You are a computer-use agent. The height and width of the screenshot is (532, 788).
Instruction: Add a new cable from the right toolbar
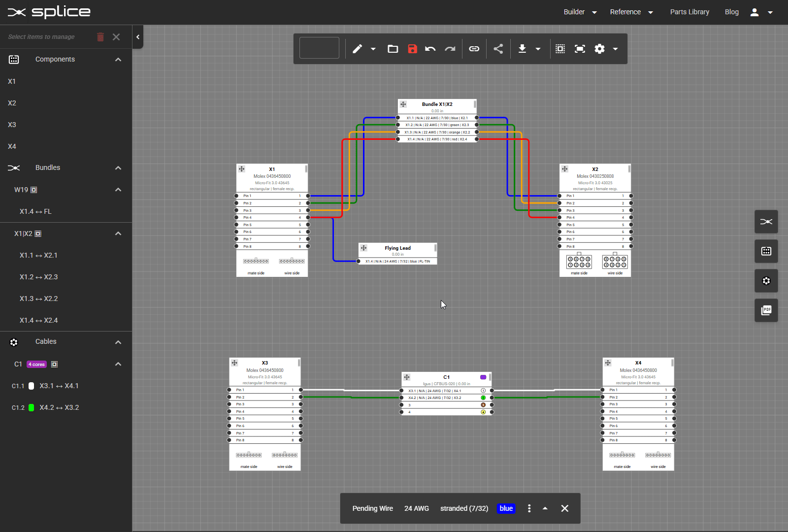click(766, 281)
